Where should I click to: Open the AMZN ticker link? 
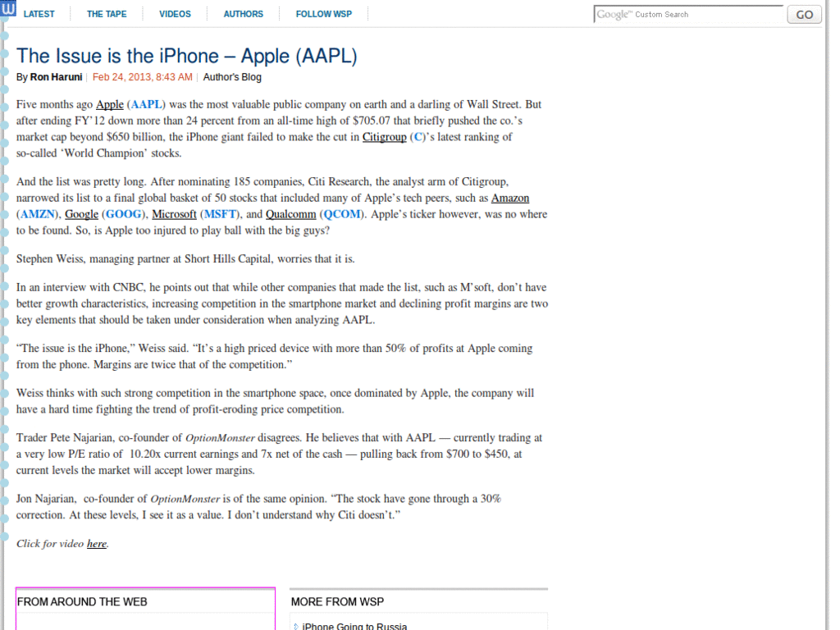point(38,214)
